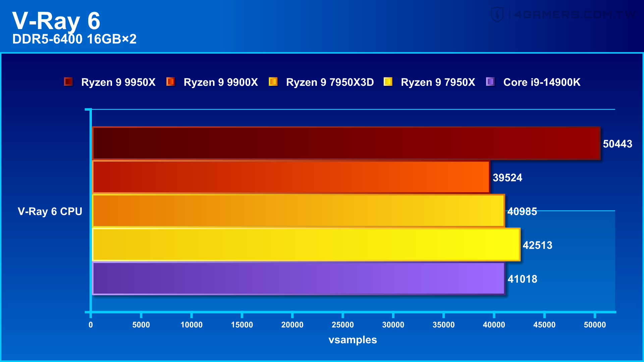The width and height of the screenshot is (644, 362).
Task: Click the 30000 axis tick label
Action: pyautogui.click(x=393, y=325)
